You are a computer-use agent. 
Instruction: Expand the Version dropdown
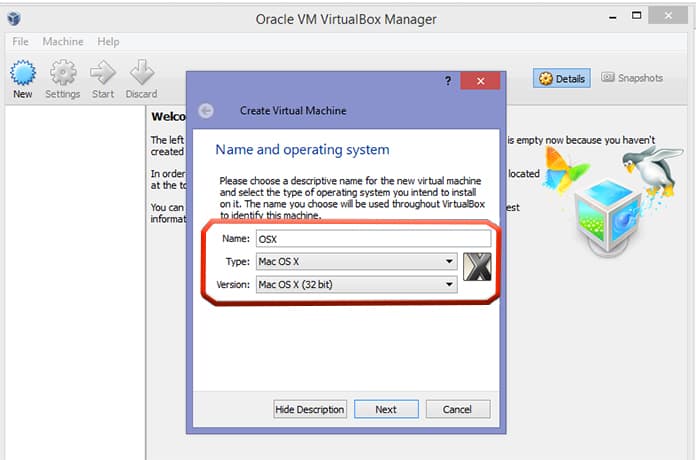[356, 284]
